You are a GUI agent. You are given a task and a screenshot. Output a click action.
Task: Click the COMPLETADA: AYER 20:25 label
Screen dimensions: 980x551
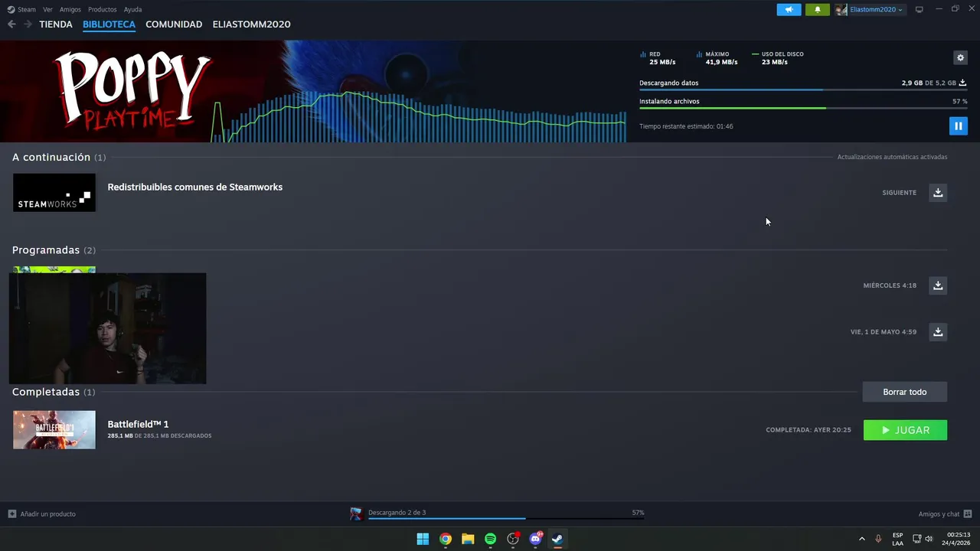[x=808, y=430]
